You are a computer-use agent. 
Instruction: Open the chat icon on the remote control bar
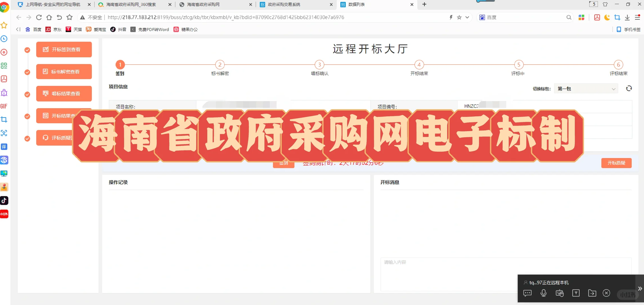pyautogui.click(x=527, y=293)
